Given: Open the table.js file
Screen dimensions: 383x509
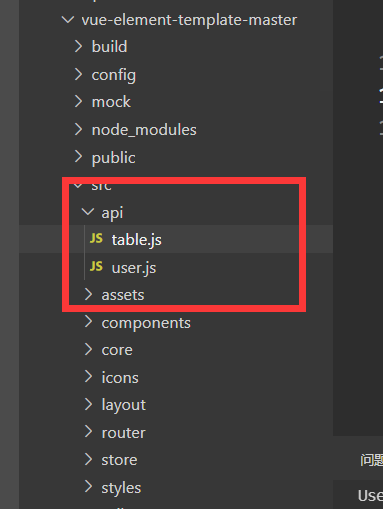Looking at the screenshot, I should pyautogui.click(x=137, y=240).
